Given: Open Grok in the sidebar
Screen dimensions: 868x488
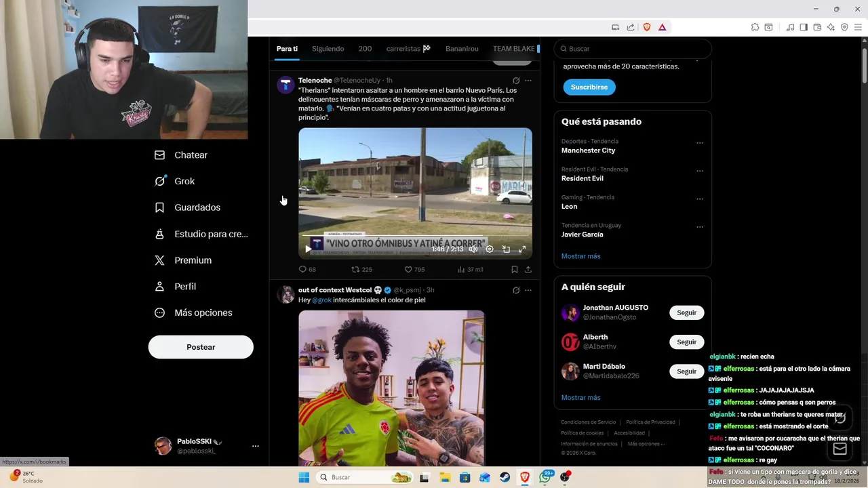Looking at the screenshot, I should 174,181.
